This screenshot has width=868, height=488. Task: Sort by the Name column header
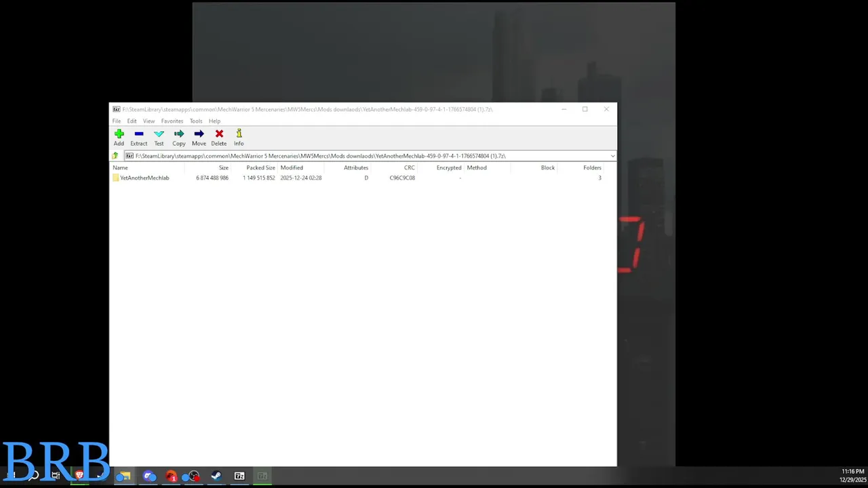tap(120, 167)
